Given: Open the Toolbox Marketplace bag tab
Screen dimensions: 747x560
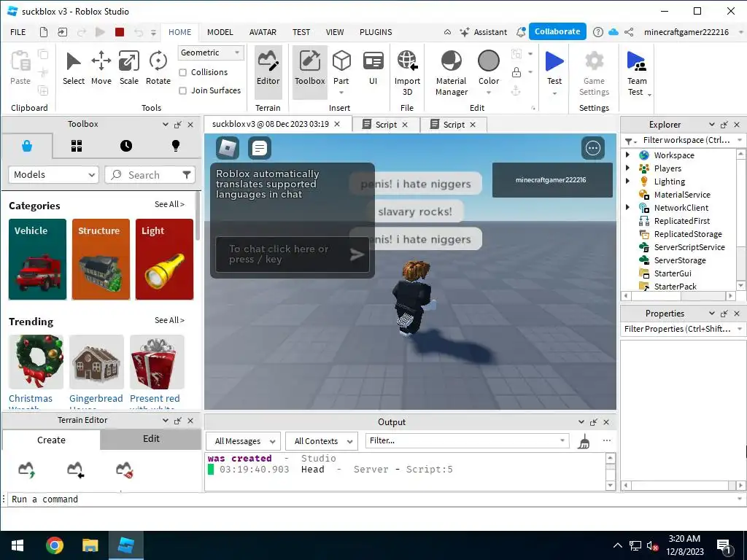Looking at the screenshot, I should 27,146.
